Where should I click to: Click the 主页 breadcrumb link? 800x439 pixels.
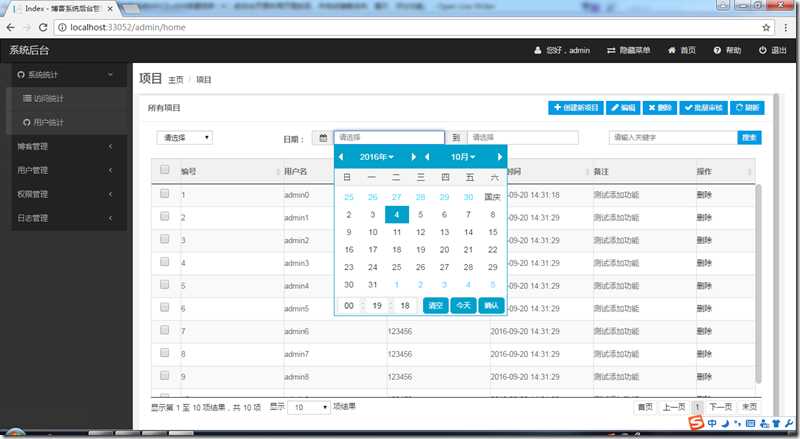click(x=176, y=80)
